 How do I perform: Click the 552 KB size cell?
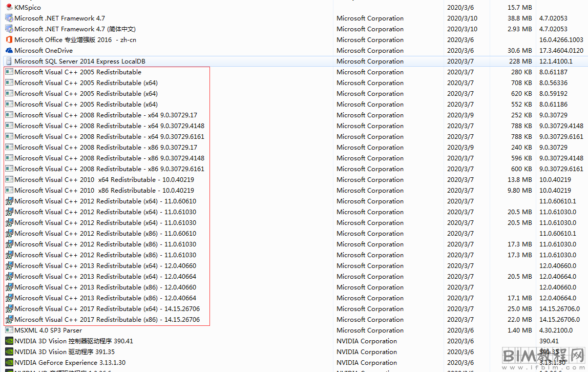(x=521, y=105)
